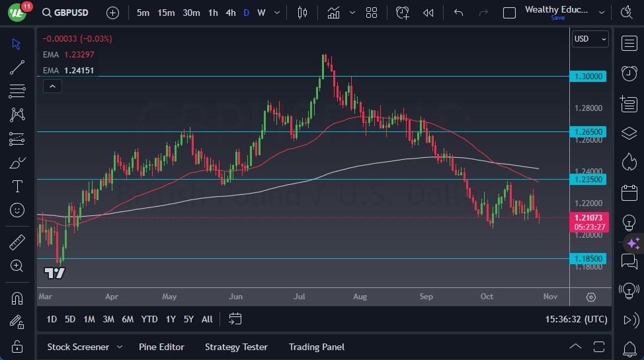The width and height of the screenshot is (644, 360).
Task: Click the 1.23500 horizontal price line label
Action: pos(587,179)
